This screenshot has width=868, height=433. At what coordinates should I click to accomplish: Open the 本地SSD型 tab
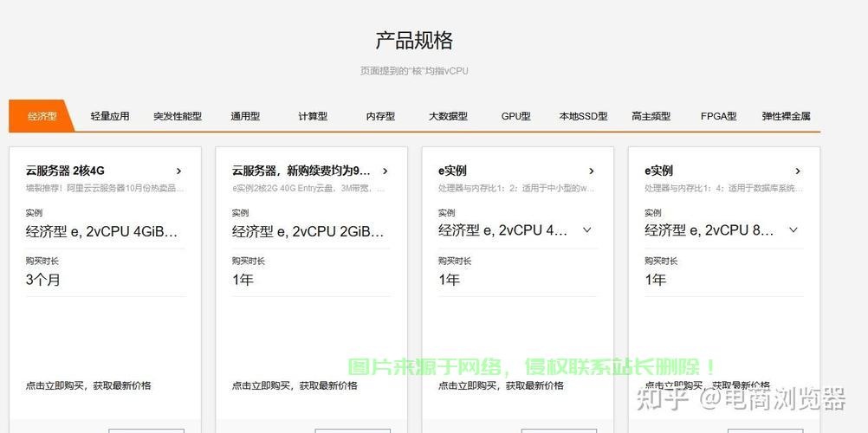point(584,116)
